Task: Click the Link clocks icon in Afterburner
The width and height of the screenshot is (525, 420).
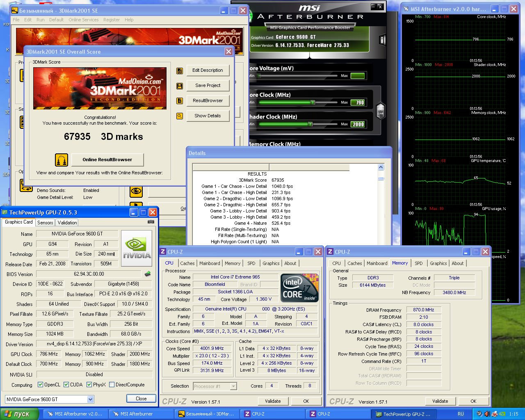Action: click(x=381, y=111)
